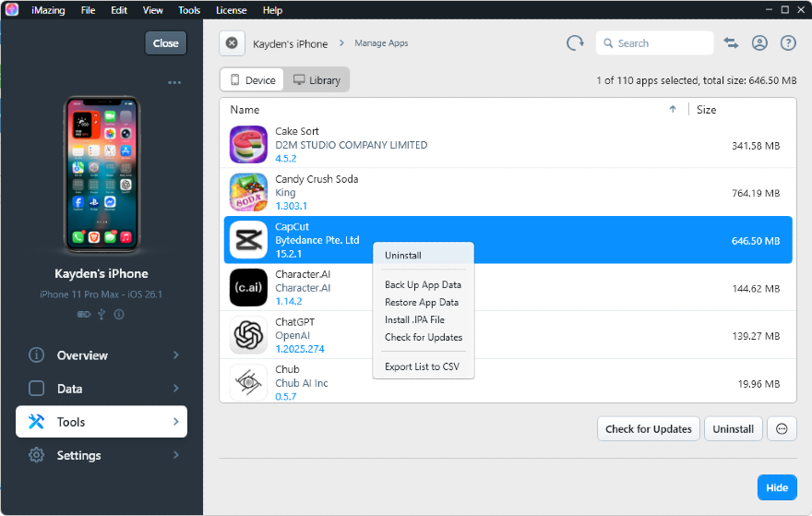Click the X icon beside Kayden's iPhone
The width and height of the screenshot is (812, 516).
(x=232, y=43)
